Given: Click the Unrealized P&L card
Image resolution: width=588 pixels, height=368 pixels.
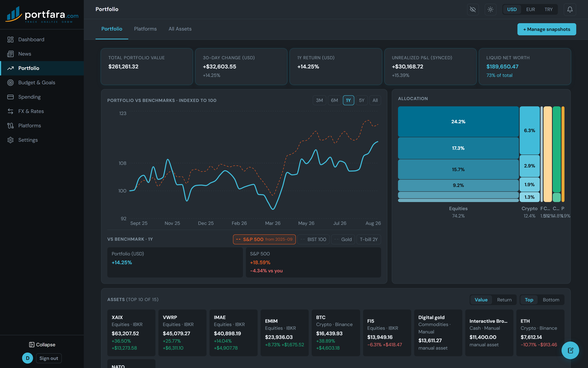Looking at the screenshot, I should [x=430, y=66].
